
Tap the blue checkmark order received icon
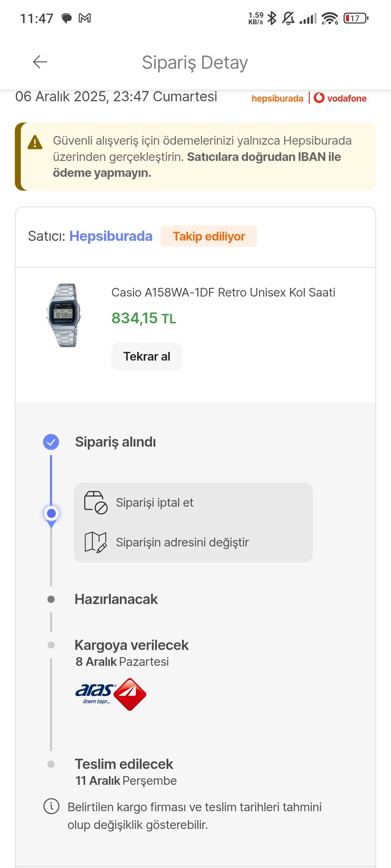click(51, 442)
